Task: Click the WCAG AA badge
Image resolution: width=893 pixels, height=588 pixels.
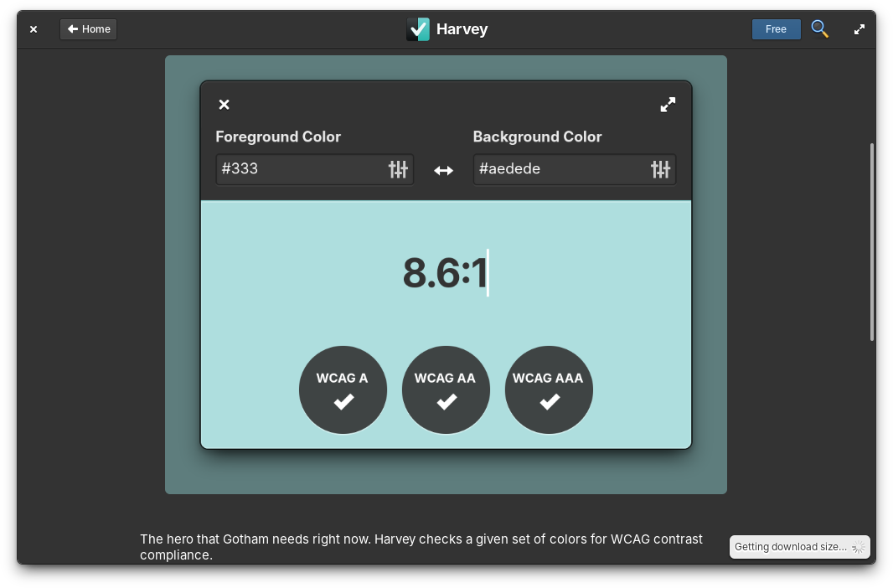Action: tap(446, 390)
